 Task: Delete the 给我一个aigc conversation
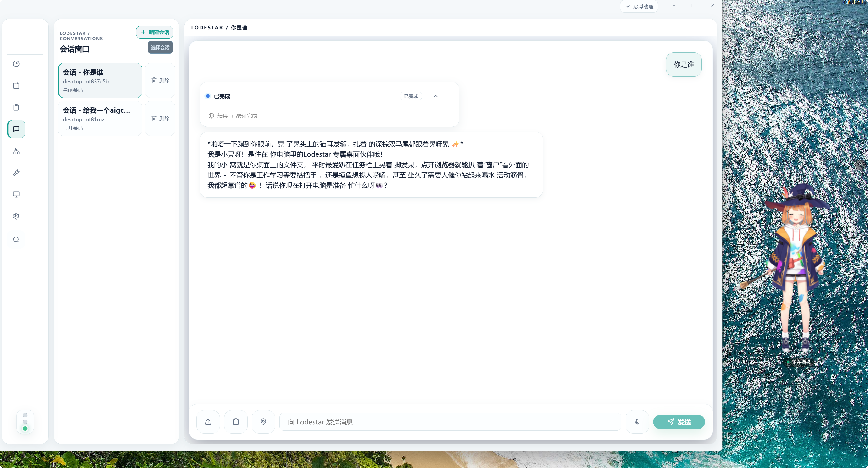pyautogui.click(x=160, y=119)
